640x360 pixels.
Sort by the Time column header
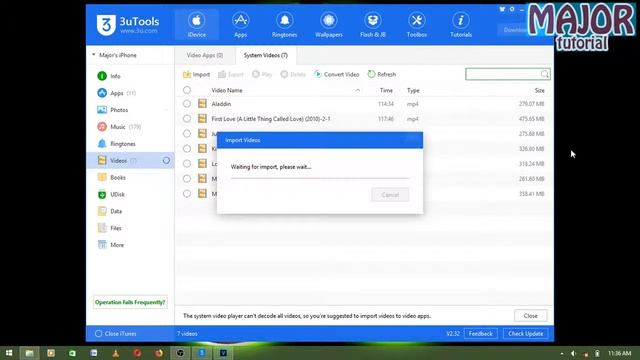click(386, 90)
